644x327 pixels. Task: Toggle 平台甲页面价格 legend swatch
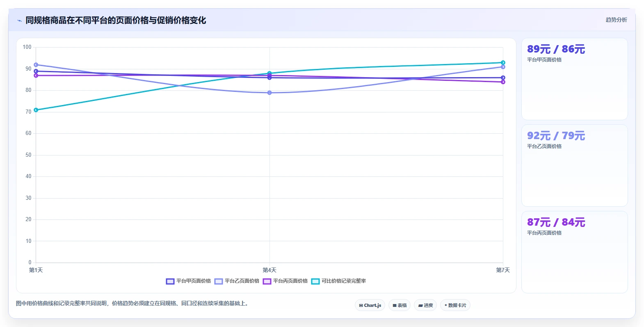coord(170,281)
